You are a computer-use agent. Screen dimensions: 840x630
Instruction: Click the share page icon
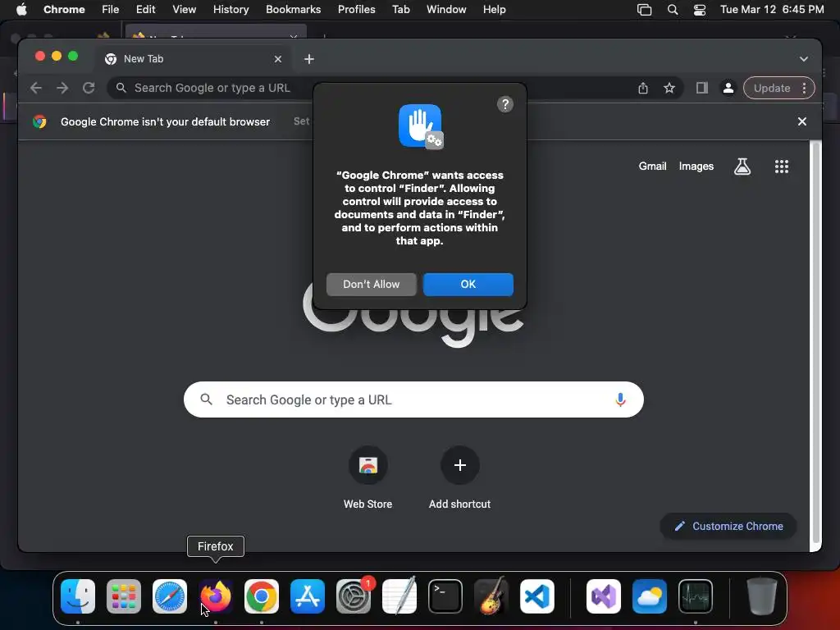coord(643,88)
